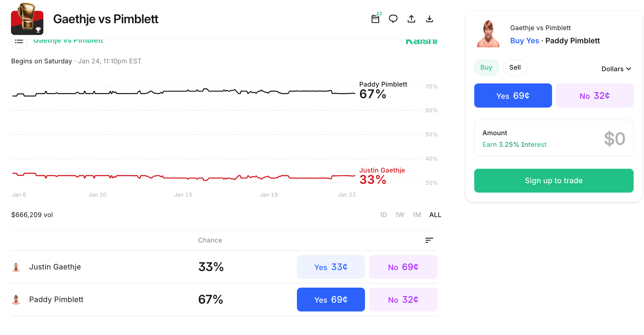This screenshot has height=335, width=644.
Task: Open the comments speech bubble icon
Action: pyautogui.click(x=393, y=19)
